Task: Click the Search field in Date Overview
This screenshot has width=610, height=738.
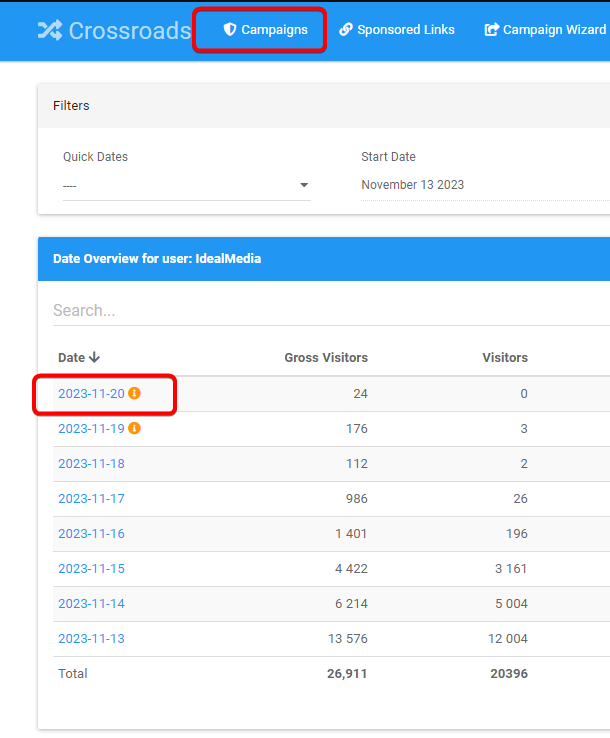Action: pos(331,311)
